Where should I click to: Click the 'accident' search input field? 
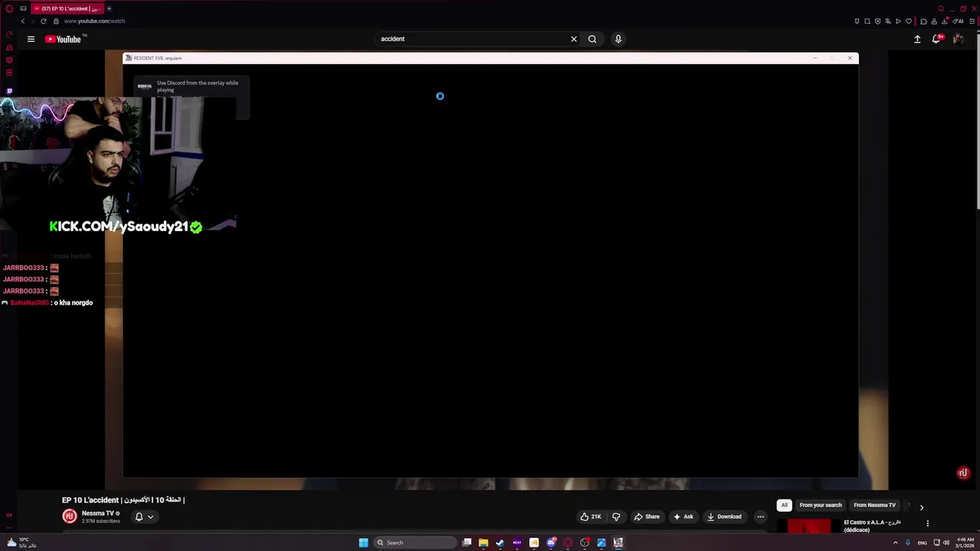tap(471, 39)
